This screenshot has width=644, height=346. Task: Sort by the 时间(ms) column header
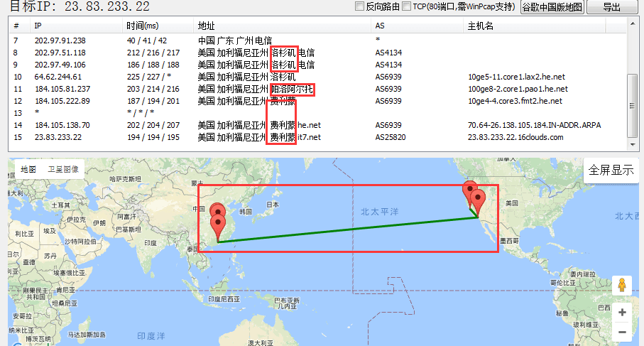[143, 26]
